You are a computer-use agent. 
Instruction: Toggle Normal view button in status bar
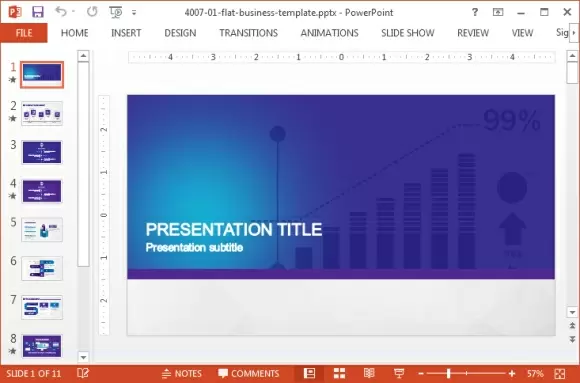pos(309,373)
